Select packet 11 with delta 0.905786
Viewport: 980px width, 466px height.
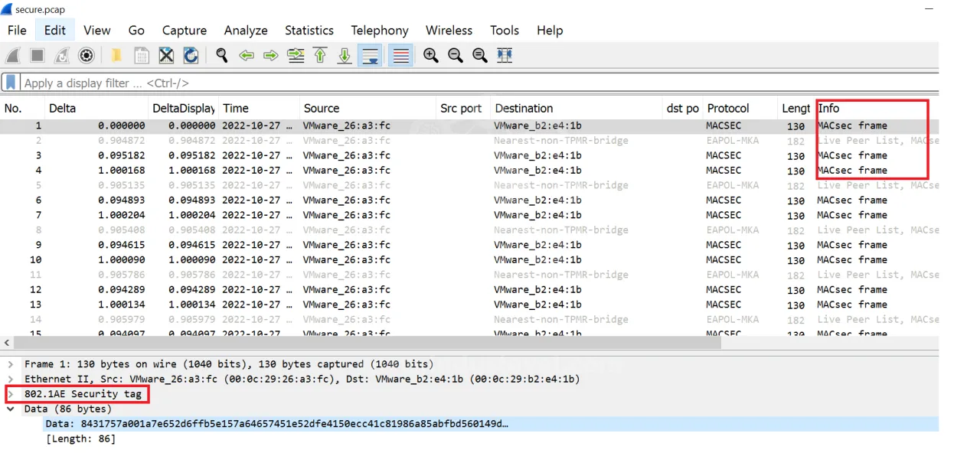click(469, 275)
